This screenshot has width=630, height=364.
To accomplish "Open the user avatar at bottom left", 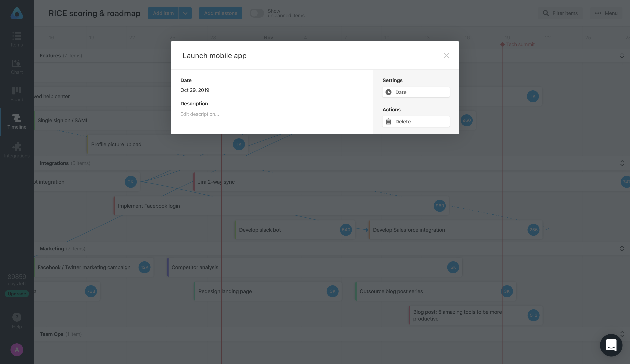I will pos(16,350).
